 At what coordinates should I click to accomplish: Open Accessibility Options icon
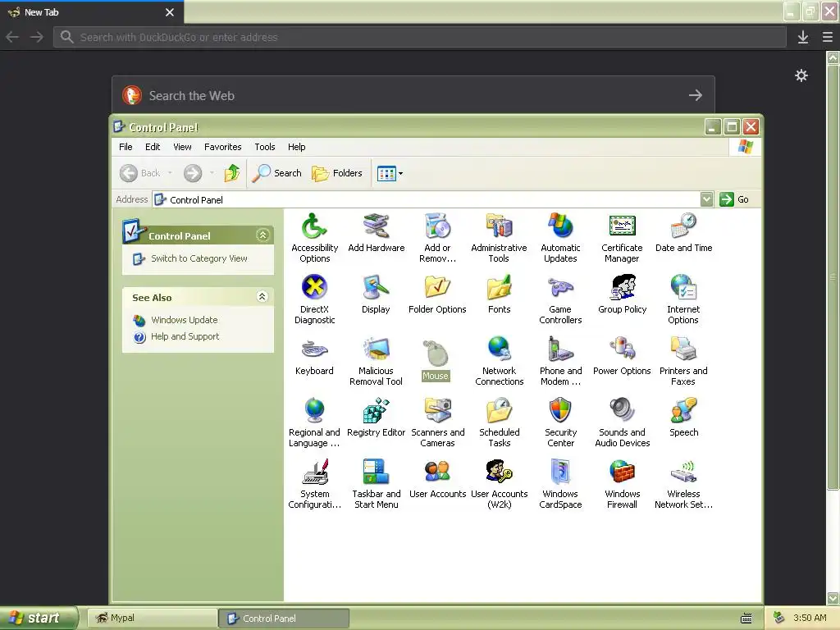(x=314, y=238)
